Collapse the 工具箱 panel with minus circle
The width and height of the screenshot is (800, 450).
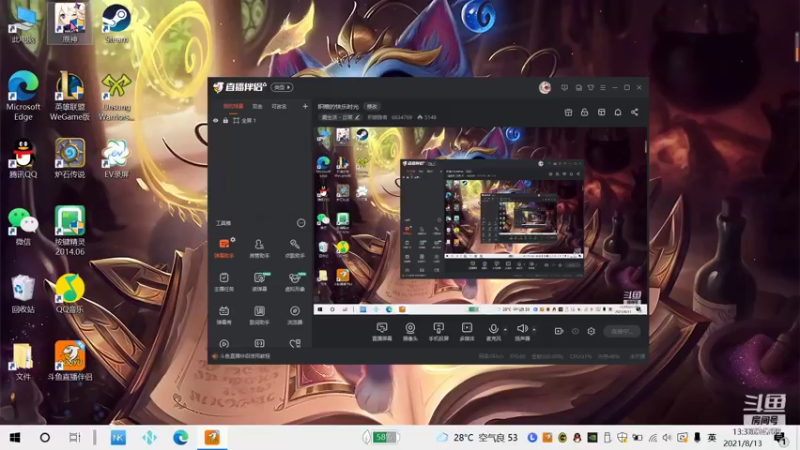click(x=301, y=223)
